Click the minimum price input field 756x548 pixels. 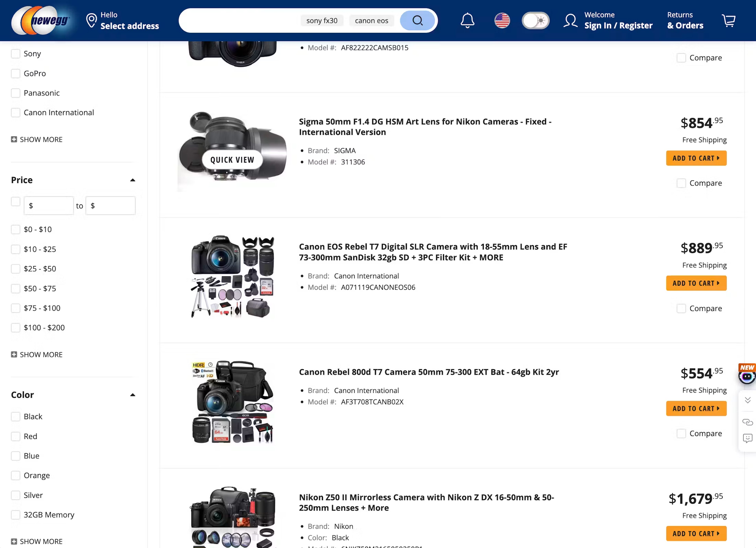click(49, 206)
